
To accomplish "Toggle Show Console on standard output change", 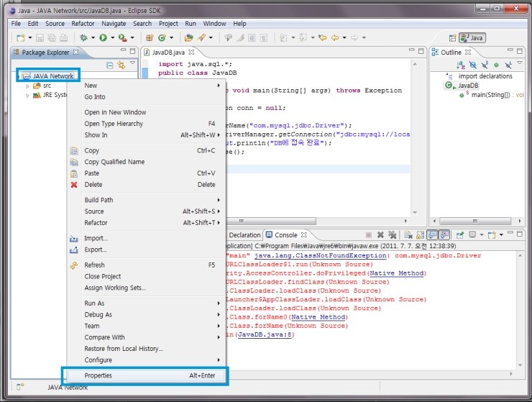I will [x=432, y=234].
